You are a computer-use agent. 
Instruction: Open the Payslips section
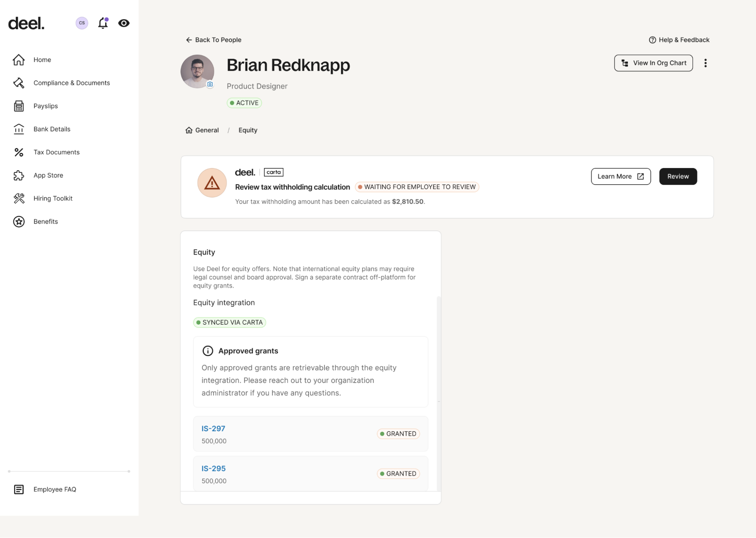(x=45, y=106)
